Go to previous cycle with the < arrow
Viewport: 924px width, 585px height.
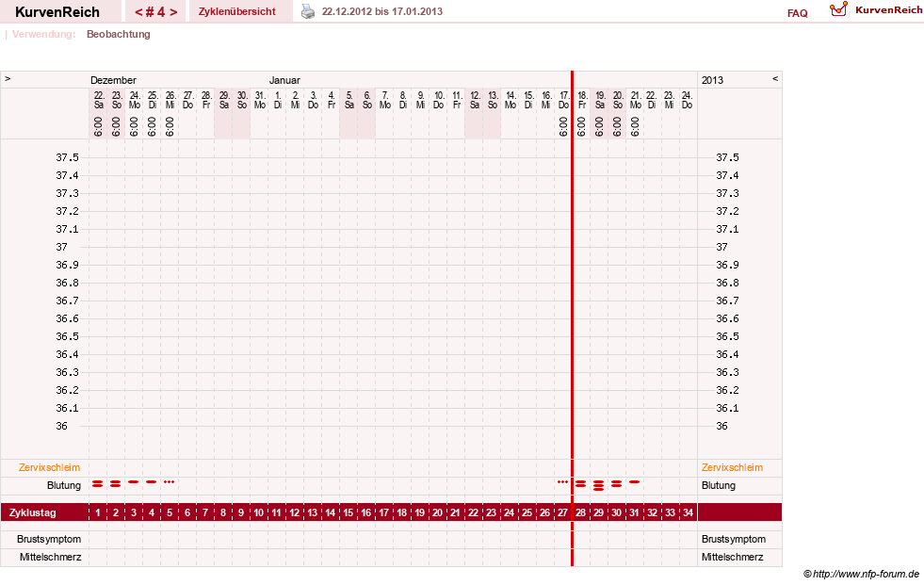(x=139, y=12)
